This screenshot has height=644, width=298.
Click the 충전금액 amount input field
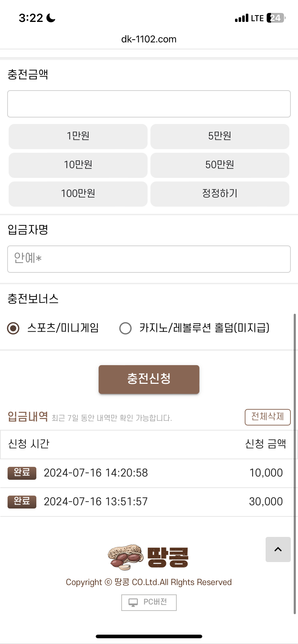pyautogui.click(x=149, y=104)
